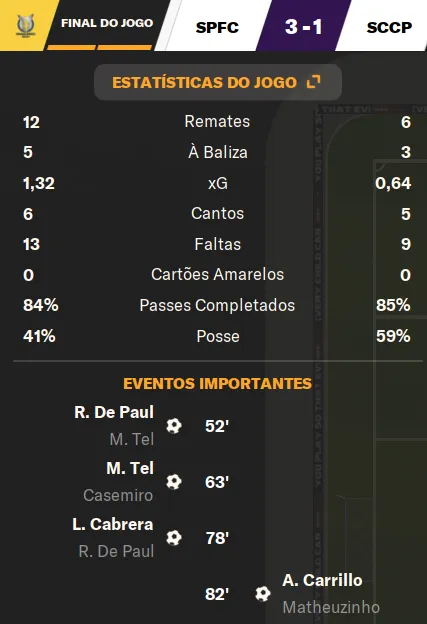427x624 pixels.
Task: Select scorer M. Tel at 63'
Action: click(x=130, y=468)
